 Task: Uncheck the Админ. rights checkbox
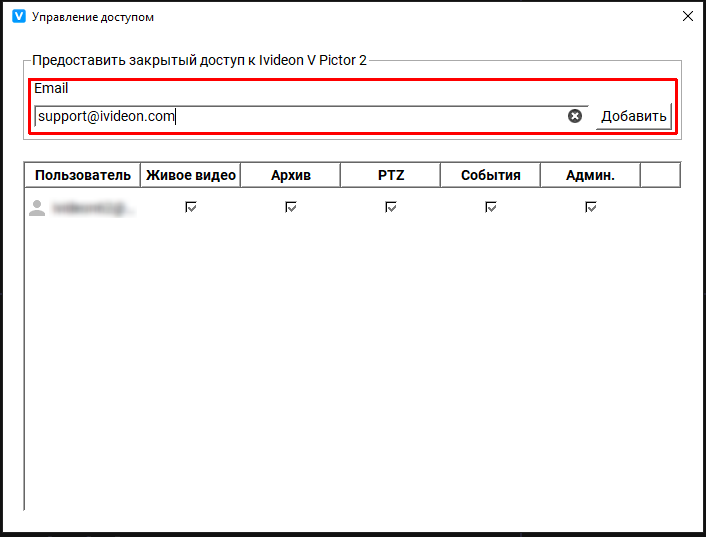pyautogui.click(x=591, y=208)
